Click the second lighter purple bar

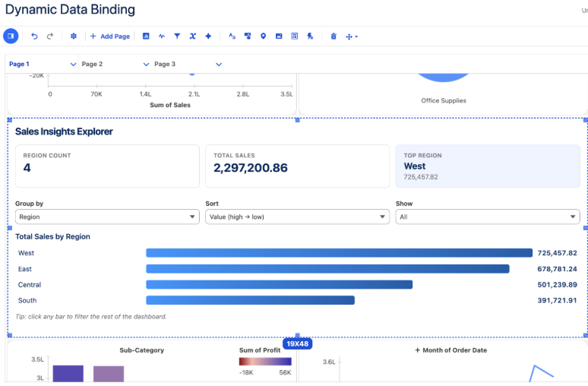pos(109,374)
